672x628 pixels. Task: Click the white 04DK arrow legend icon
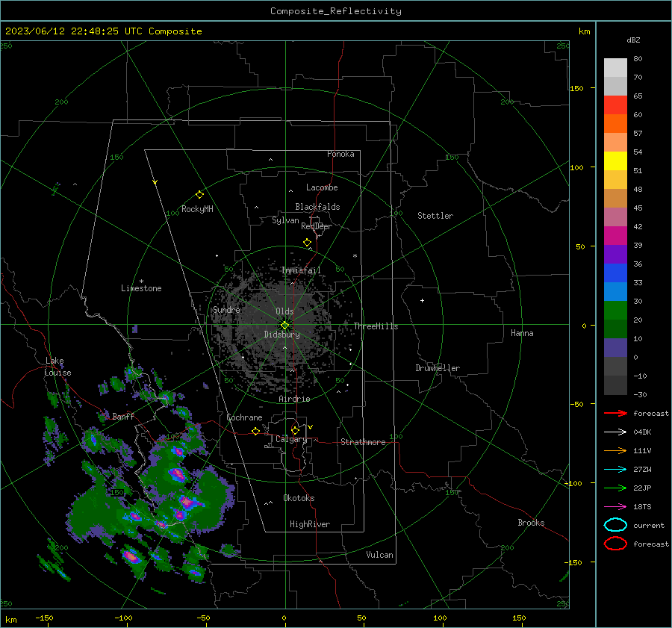(615, 432)
